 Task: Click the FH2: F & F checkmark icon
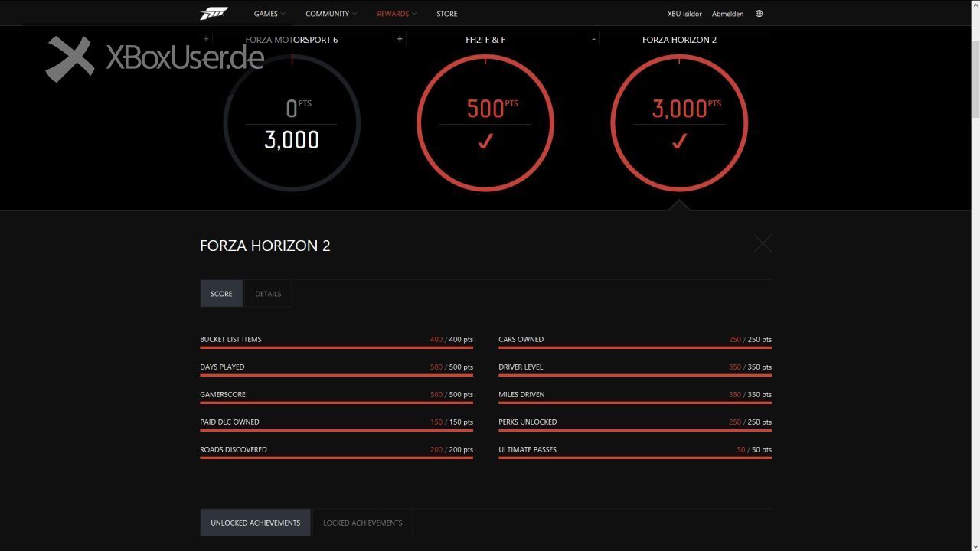[485, 141]
